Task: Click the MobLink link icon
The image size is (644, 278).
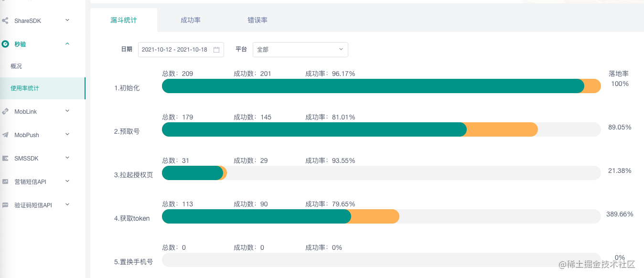Action: 5,111
